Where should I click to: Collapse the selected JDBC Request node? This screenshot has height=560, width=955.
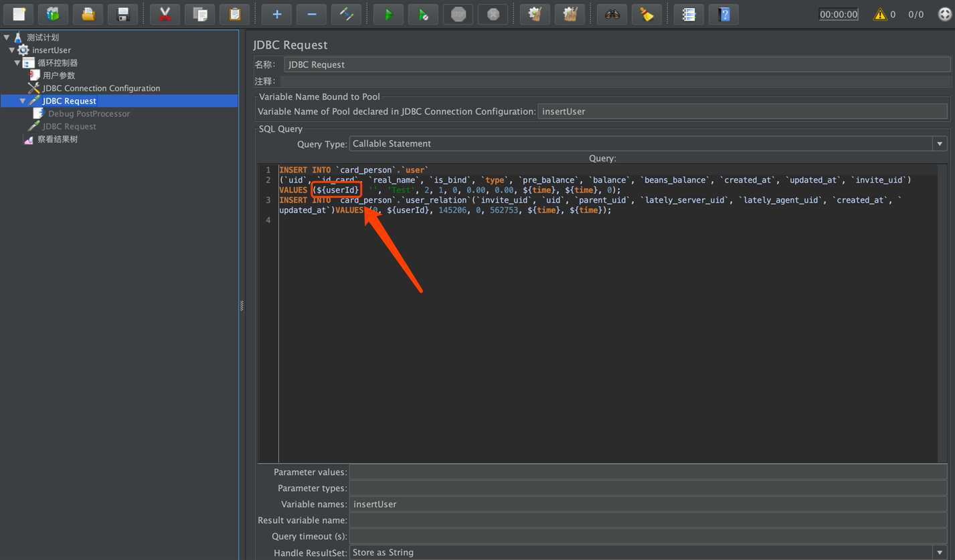click(23, 101)
